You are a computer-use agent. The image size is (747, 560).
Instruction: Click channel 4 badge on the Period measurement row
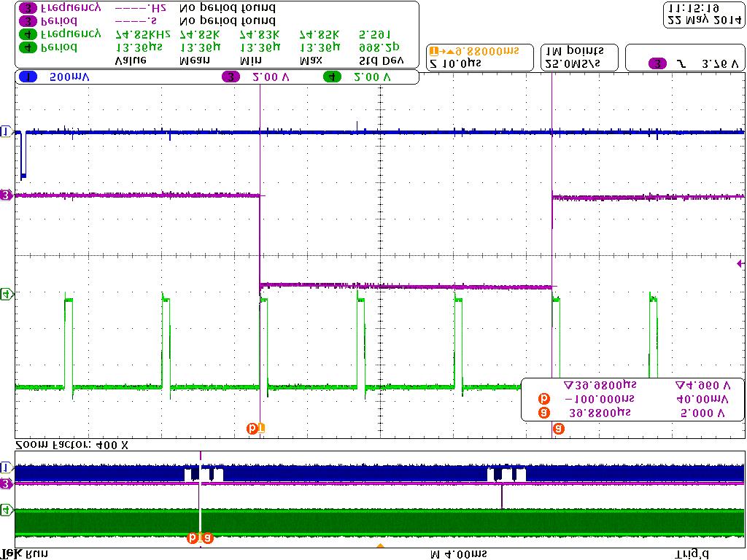tap(28, 47)
